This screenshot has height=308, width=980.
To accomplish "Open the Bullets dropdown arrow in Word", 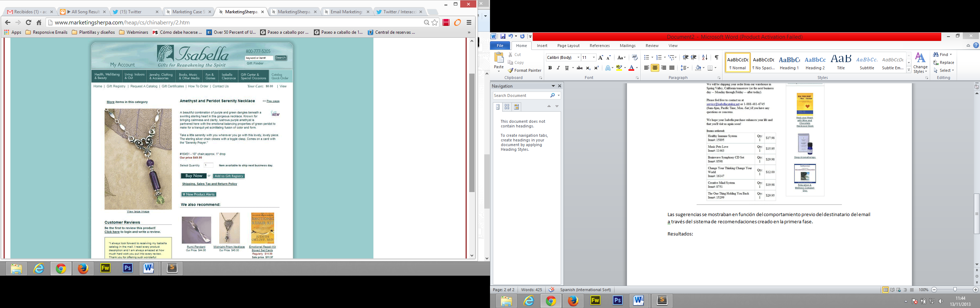I will pos(652,57).
